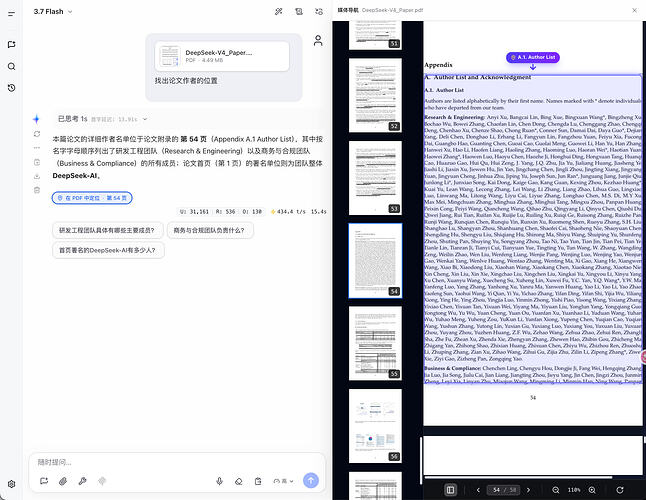Screen dimensions: 646x500
Task: Click the user avatar icon beside message
Action: (318, 40)
